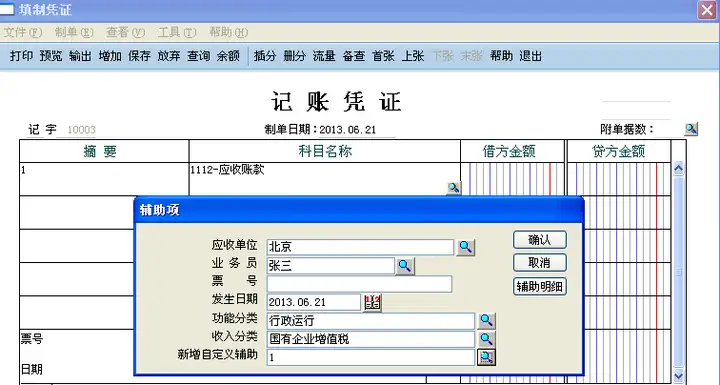Click the voucher table scroll-down arrow
Screen dimensions: 720x385
(x=679, y=375)
